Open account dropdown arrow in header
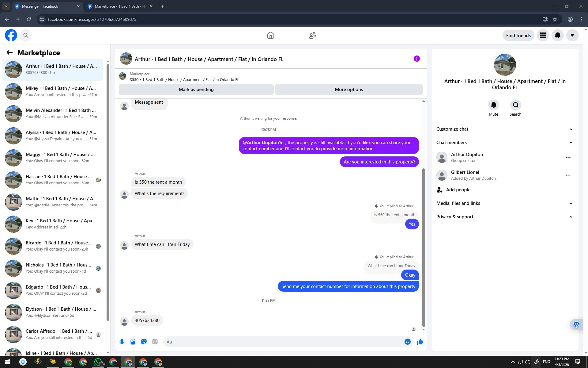The height and width of the screenshot is (368, 588). (572, 35)
